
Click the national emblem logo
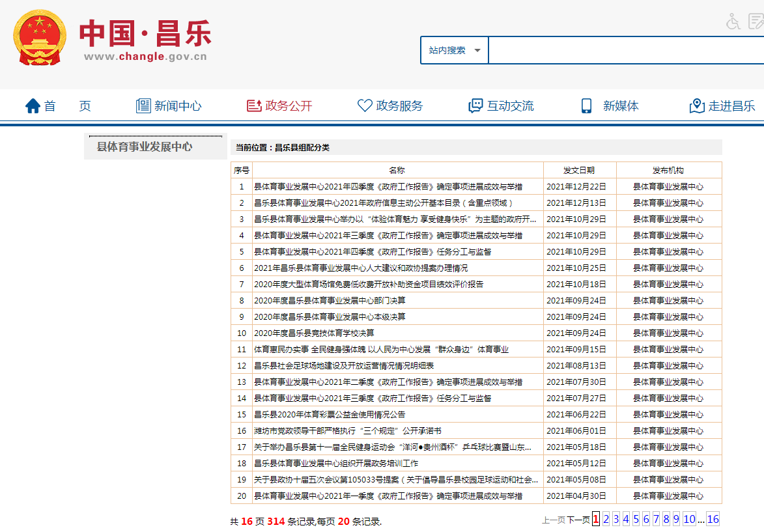(40, 37)
